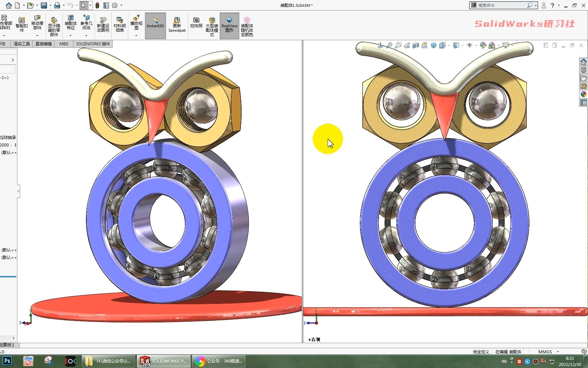Click the Rebuild traffic light icon
The height and width of the screenshot is (368, 588).
click(97, 5)
